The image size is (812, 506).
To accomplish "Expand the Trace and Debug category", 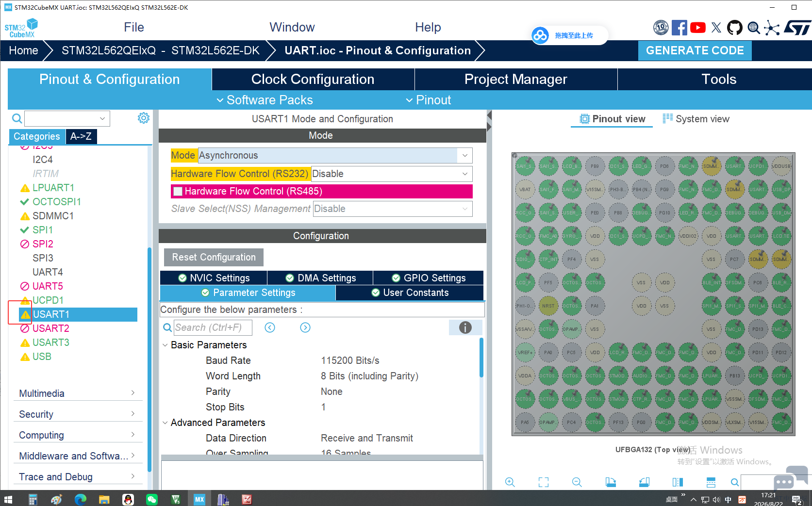I will (x=78, y=476).
